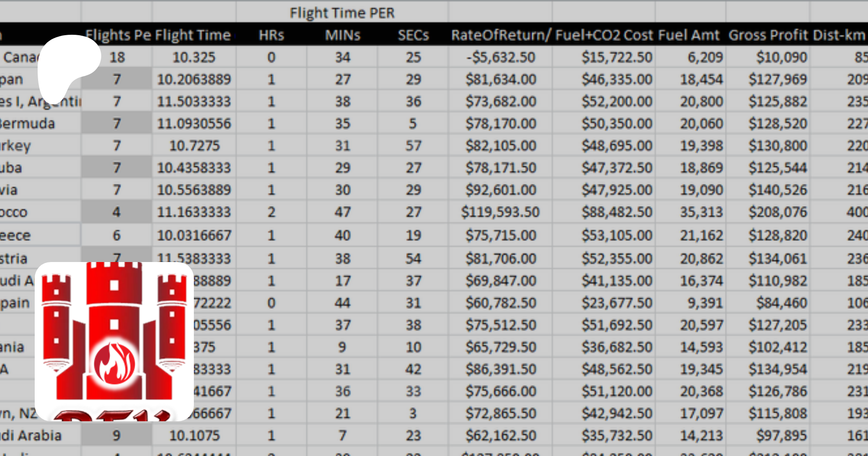Click the SECs column header
Screen dimensions: 868x456
413,35
